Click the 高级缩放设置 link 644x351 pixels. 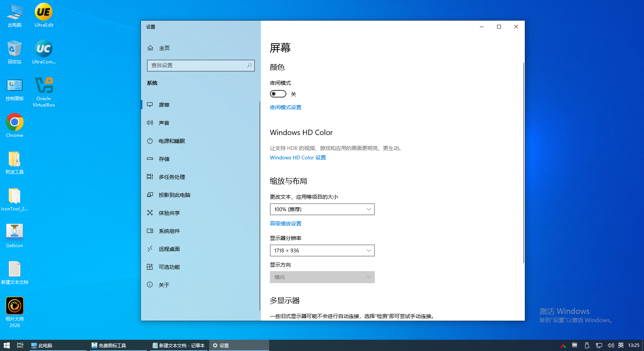point(285,223)
